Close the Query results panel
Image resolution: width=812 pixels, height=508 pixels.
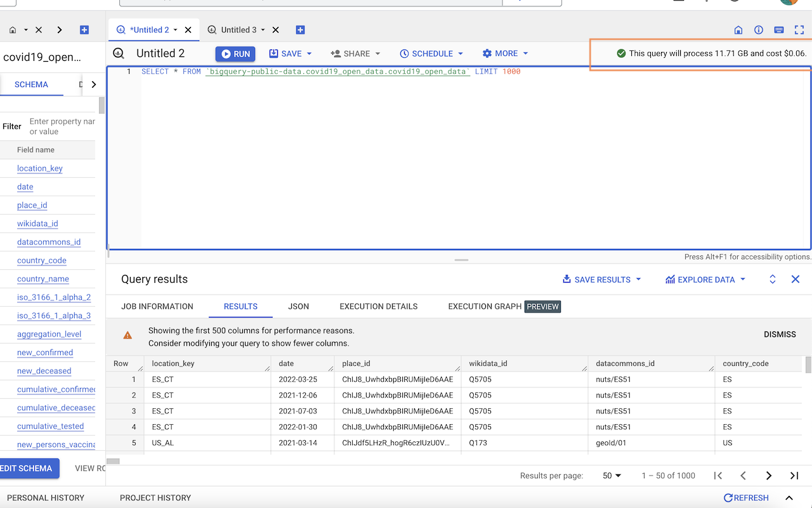click(796, 279)
